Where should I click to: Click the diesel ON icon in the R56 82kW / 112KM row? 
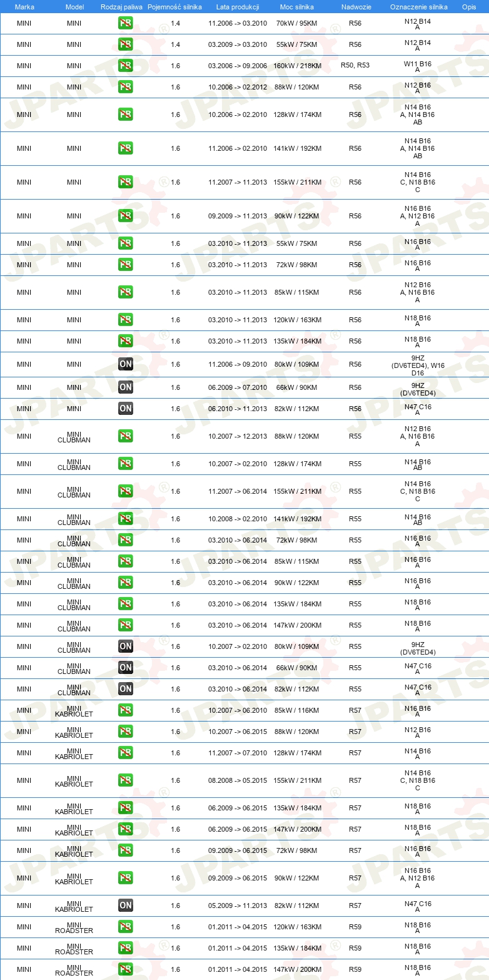pyautogui.click(x=125, y=409)
